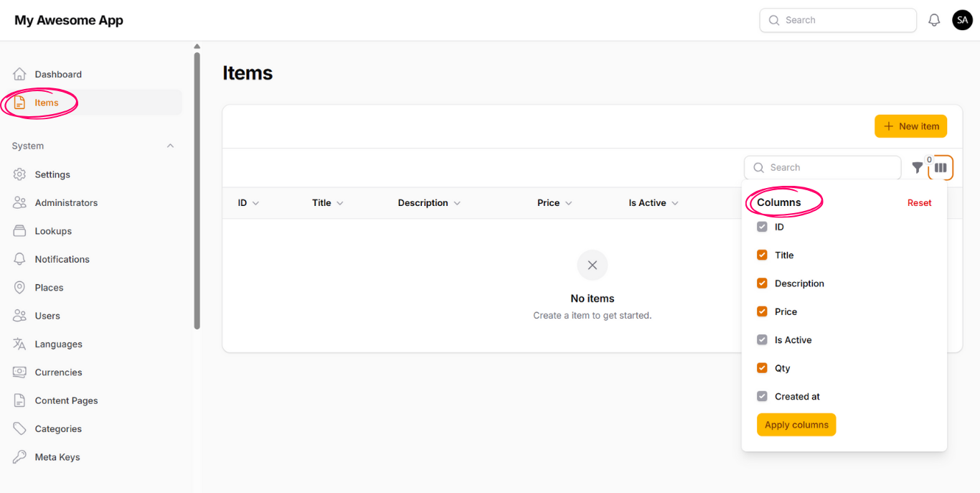Sort by the Description column header
This screenshot has width=980, height=493.
pyautogui.click(x=423, y=203)
